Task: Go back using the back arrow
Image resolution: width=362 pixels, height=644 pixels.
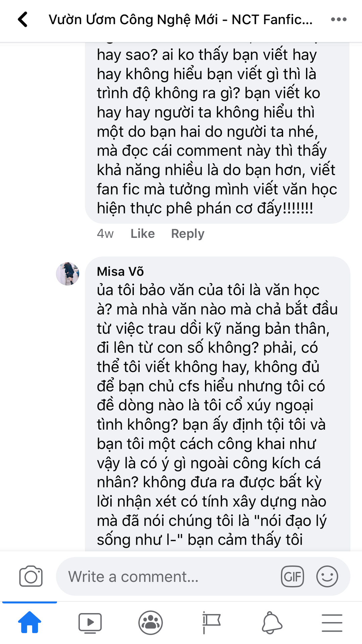Action: tap(22, 19)
